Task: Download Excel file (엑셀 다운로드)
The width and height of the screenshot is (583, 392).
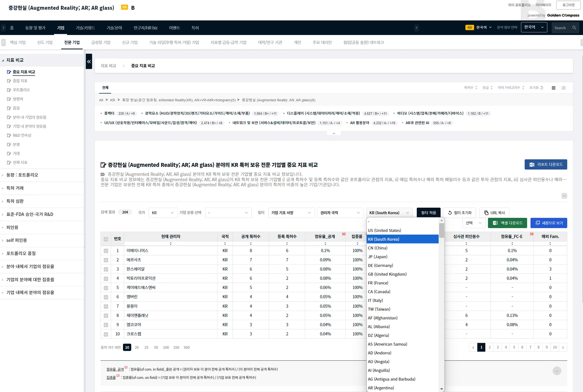Action: point(507,223)
